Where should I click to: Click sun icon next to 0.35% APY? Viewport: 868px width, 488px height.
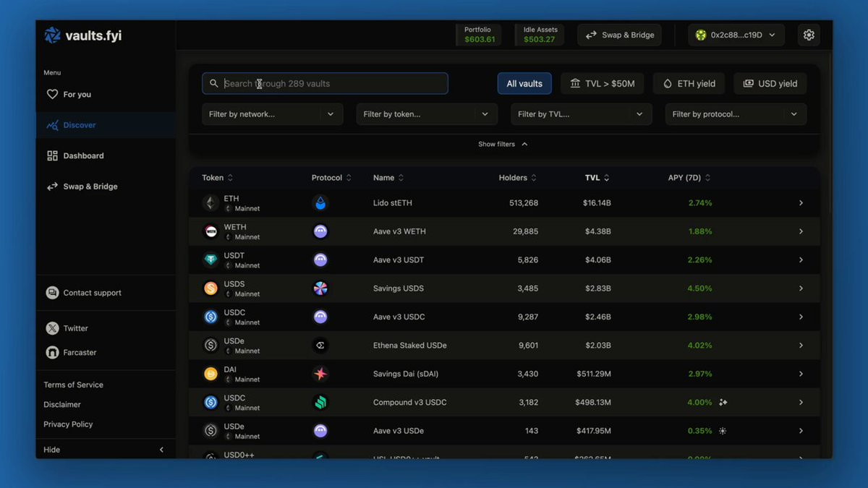723,431
